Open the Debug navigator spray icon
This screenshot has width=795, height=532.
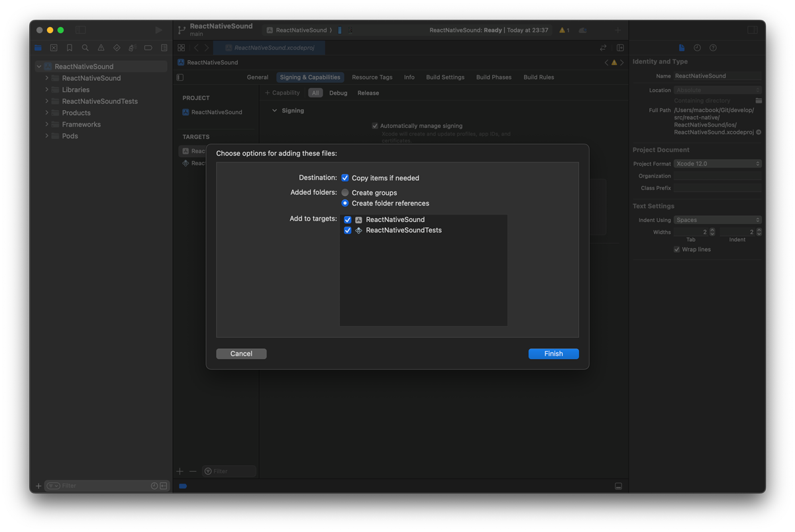(x=132, y=48)
